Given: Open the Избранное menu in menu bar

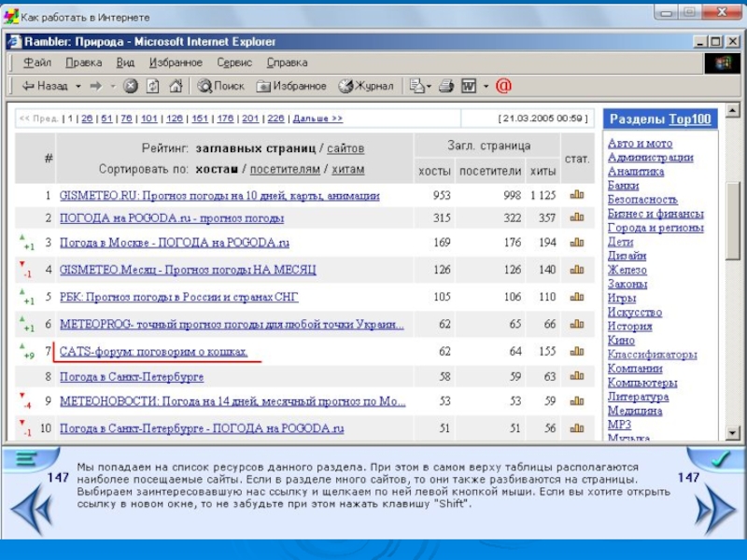Looking at the screenshot, I should click(x=175, y=63).
